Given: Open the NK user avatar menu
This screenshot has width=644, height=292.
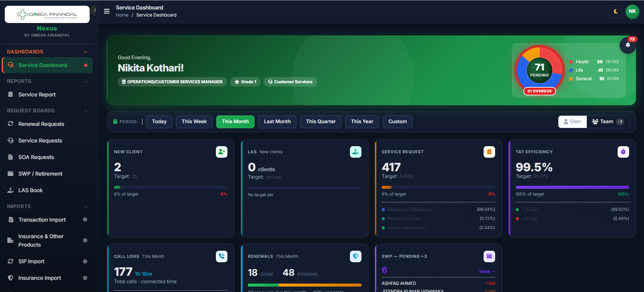Looking at the screenshot, I should click(632, 12).
